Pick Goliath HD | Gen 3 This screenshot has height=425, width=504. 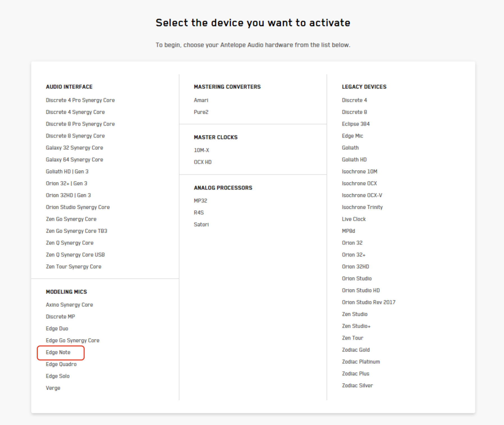(x=67, y=172)
